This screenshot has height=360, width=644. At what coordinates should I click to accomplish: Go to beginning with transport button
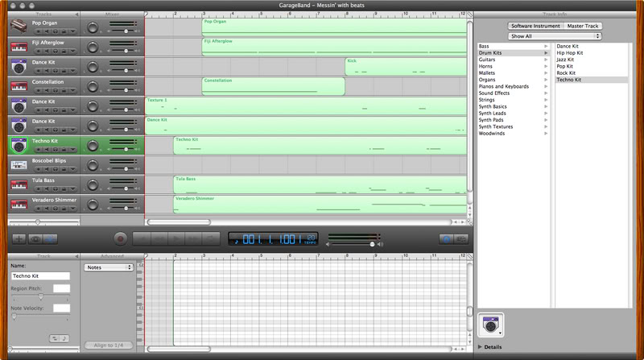point(142,238)
